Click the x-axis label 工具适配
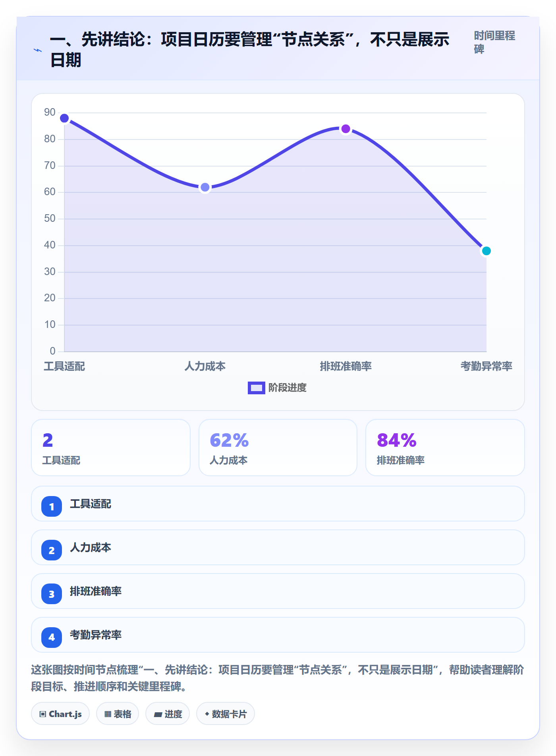The image size is (556, 756). pyautogui.click(x=64, y=366)
